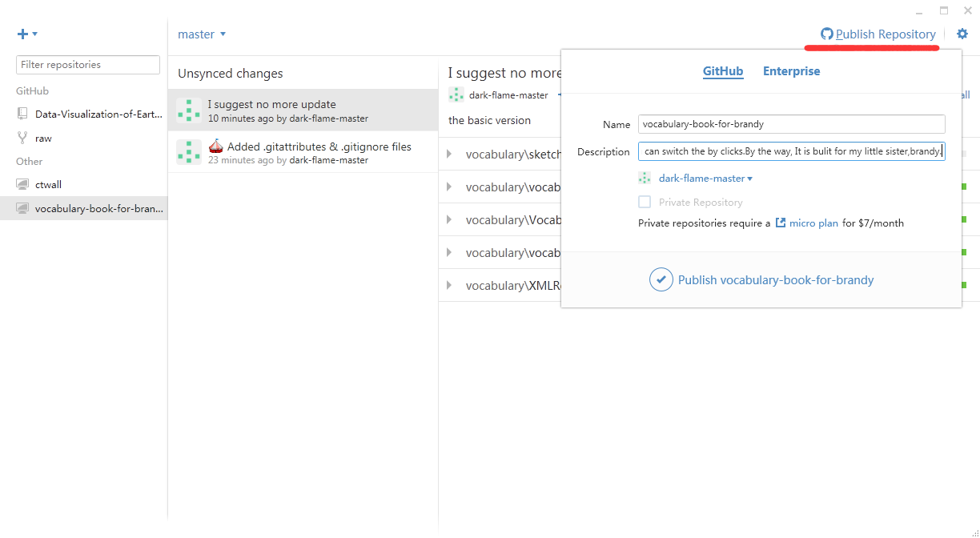The height and width of the screenshot is (538, 980).
Task: Click the checkmark circle publish icon
Action: click(661, 280)
